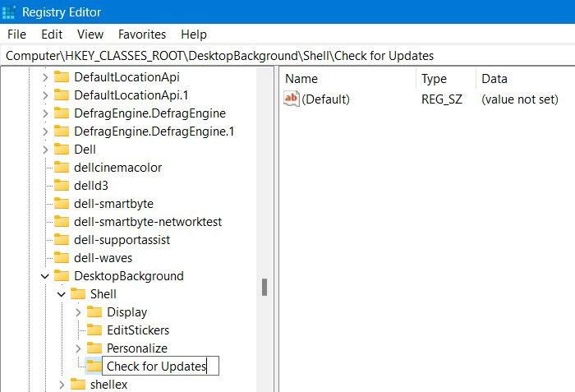Select the DesktopBackground key label
The height and width of the screenshot is (392, 575).
[x=129, y=276]
